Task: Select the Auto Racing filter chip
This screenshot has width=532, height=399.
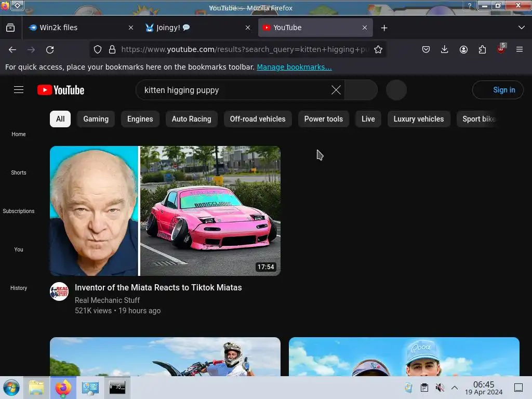Action: [191, 119]
